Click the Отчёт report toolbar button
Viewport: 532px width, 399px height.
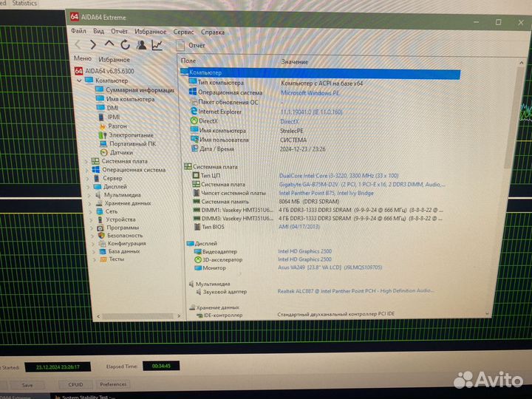(x=191, y=46)
